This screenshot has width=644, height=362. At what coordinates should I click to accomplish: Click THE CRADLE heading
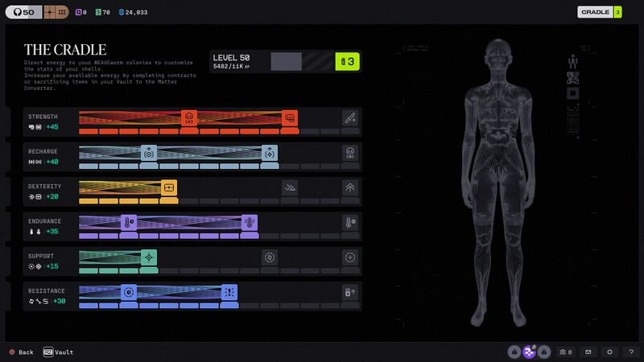pyautogui.click(x=65, y=50)
